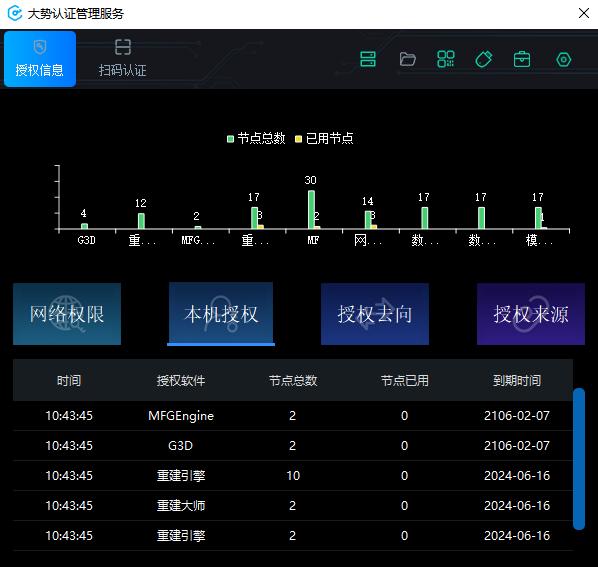Switch to 扫码认证 tab

(122, 59)
